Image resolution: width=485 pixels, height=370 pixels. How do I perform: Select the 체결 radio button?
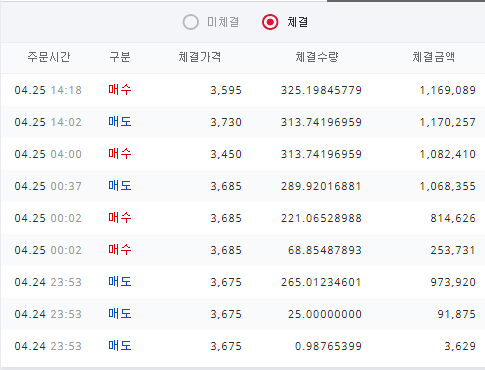point(270,22)
